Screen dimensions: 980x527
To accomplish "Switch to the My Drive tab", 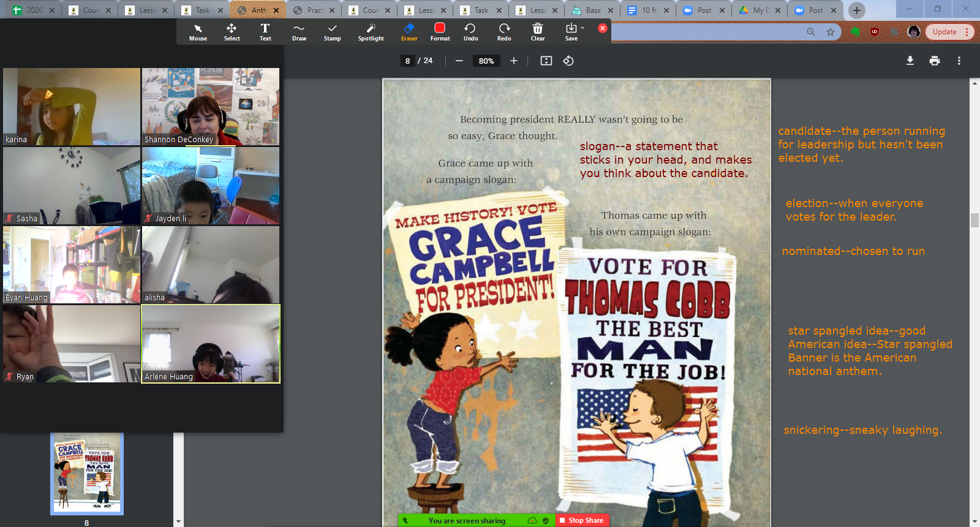I will (760, 10).
